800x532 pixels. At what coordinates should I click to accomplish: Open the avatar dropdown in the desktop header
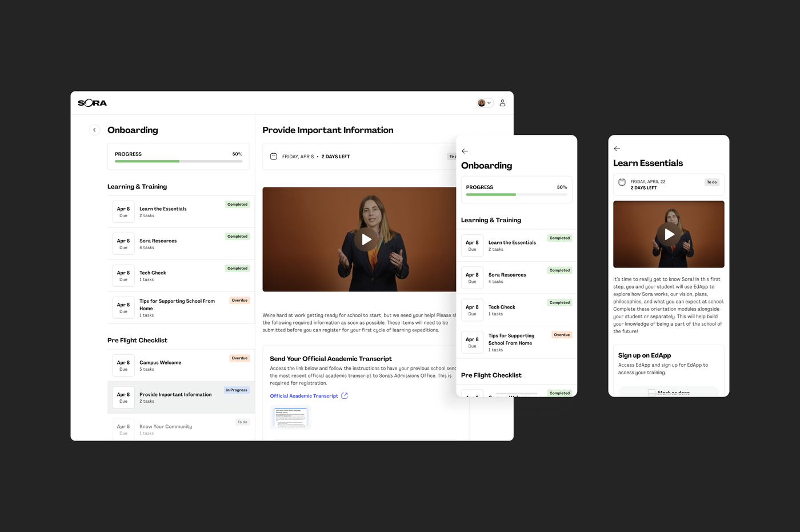[x=485, y=103]
